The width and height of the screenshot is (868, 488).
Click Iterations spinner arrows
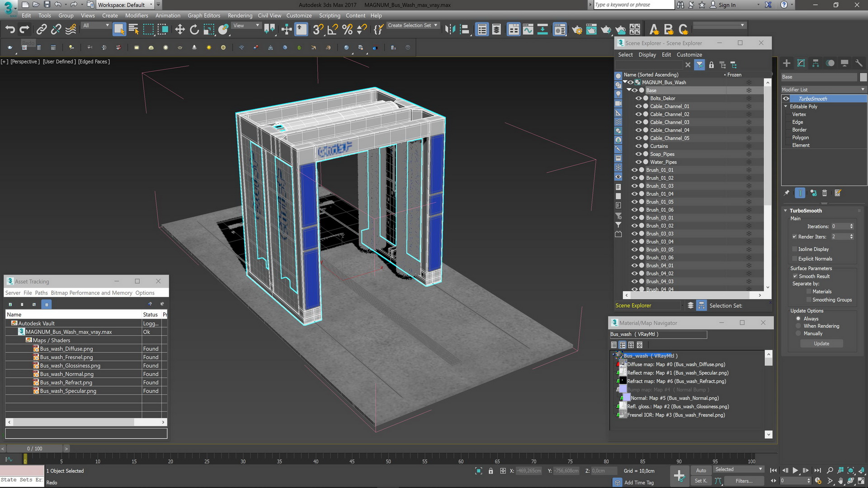click(851, 226)
